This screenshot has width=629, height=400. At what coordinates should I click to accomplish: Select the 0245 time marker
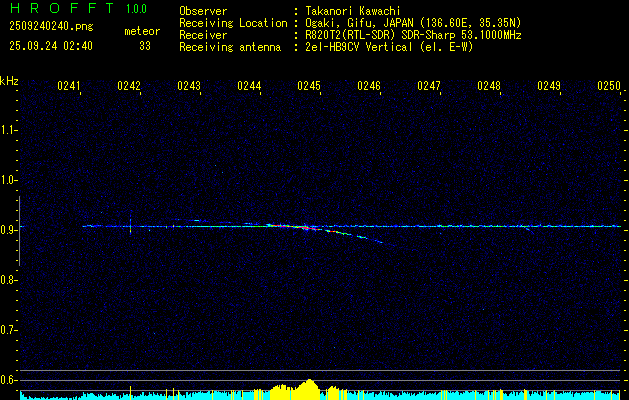(x=309, y=87)
